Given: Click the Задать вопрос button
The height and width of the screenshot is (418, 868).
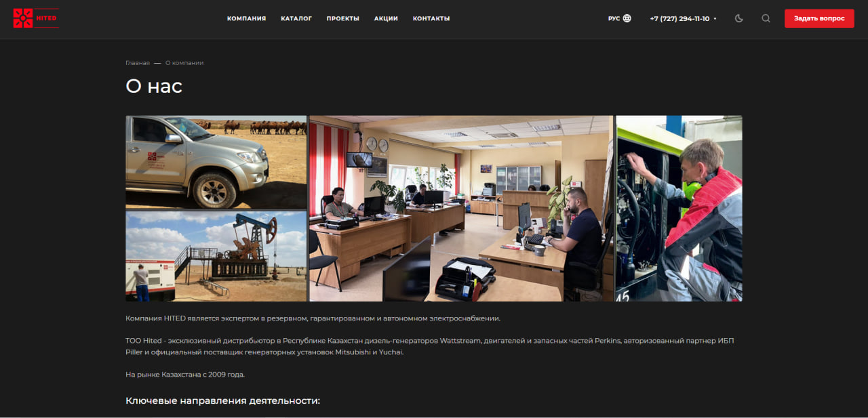Looking at the screenshot, I should pos(819,18).
